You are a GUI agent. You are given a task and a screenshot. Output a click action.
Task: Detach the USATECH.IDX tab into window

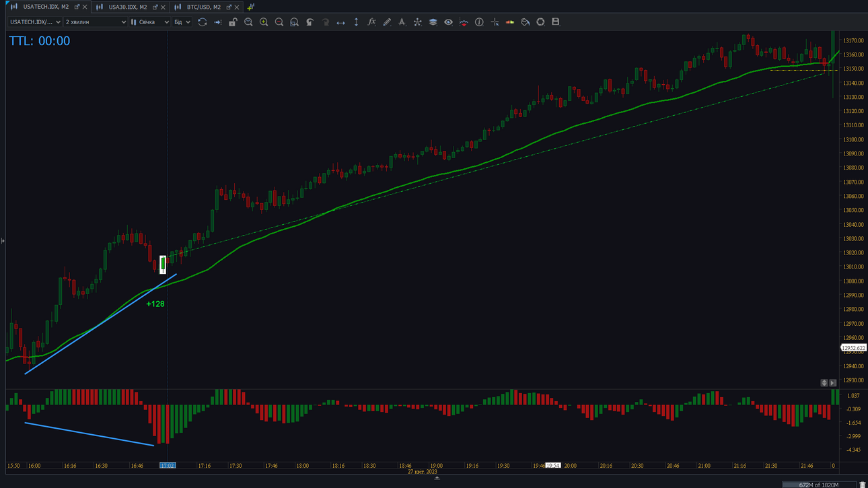(x=77, y=7)
